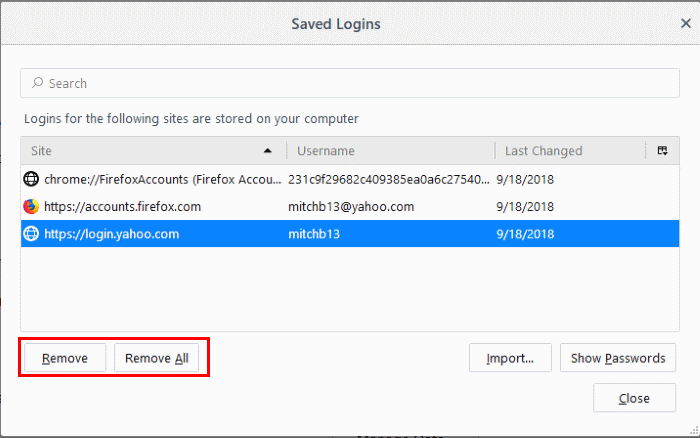Sort logins by Username column header
Viewport: 700px width, 438px height.
pyautogui.click(x=391, y=151)
